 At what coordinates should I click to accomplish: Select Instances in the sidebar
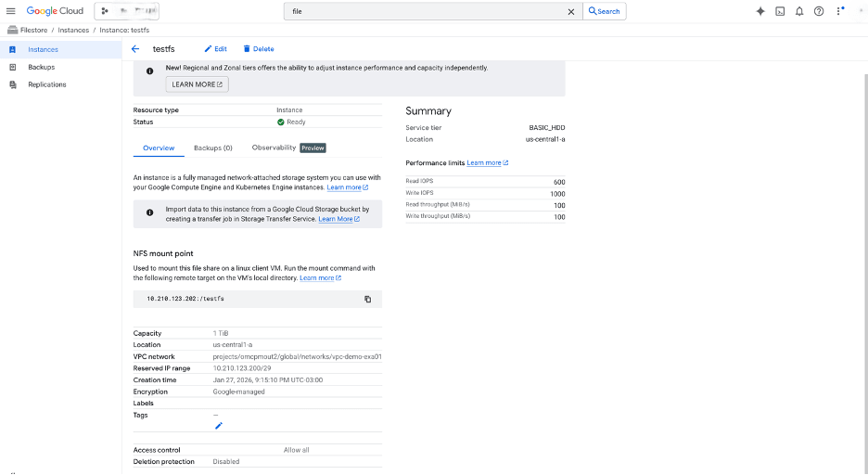click(x=61, y=49)
